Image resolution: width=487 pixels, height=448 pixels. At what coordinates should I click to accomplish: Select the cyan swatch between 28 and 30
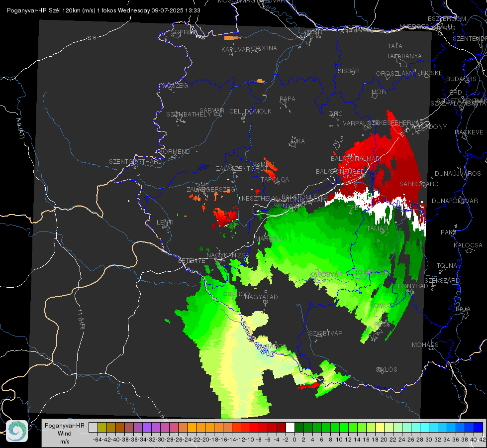[x=424, y=427]
